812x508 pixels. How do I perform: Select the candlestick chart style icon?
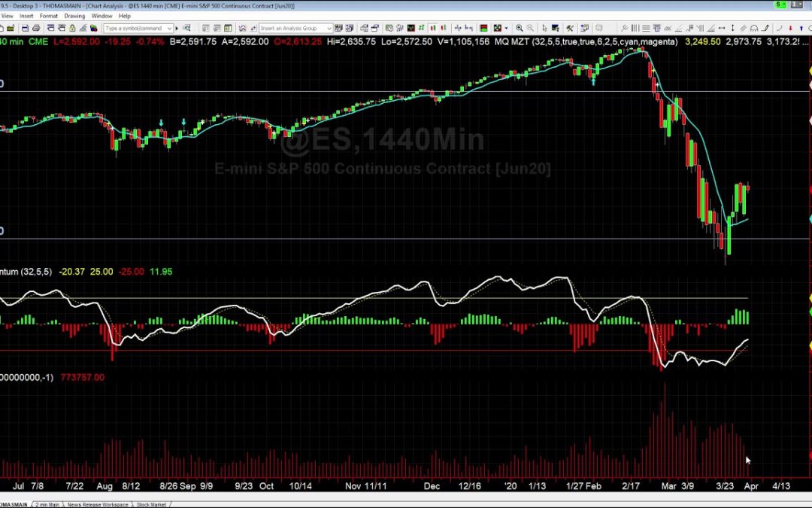click(432, 28)
